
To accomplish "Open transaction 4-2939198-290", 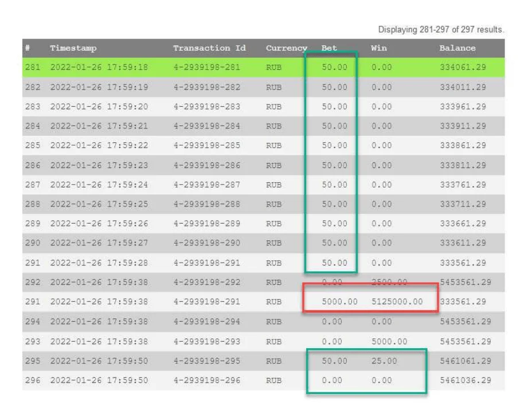I will click(x=206, y=243).
